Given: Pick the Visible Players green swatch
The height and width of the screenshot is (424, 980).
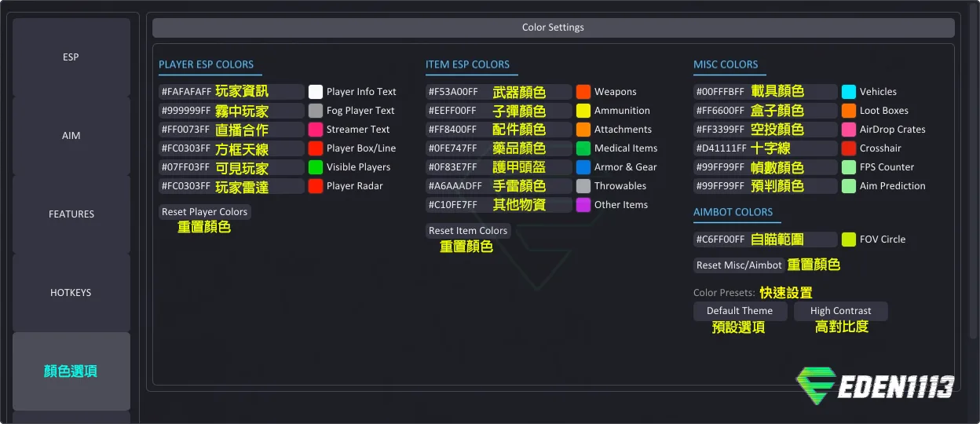Looking at the screenshot, I should [x=316, y=167].
